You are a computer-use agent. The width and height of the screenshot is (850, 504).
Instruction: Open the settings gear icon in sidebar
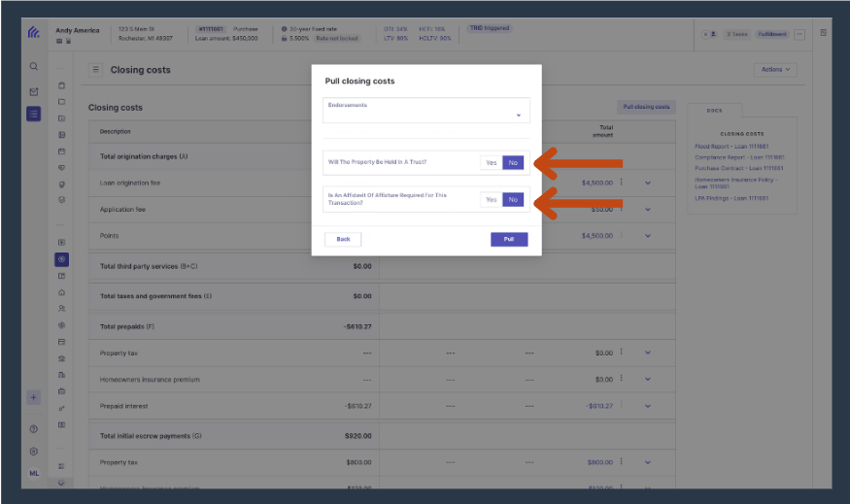click(x=34, y=452)
